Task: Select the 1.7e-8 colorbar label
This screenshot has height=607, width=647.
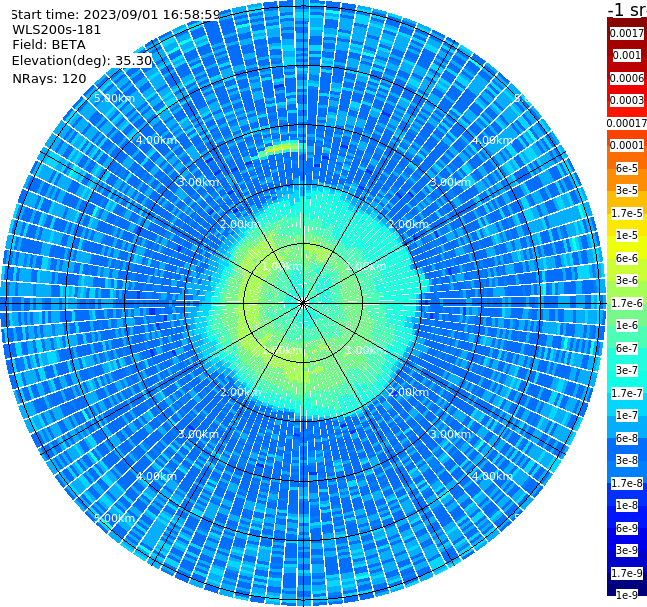Action: pos(627,483)
